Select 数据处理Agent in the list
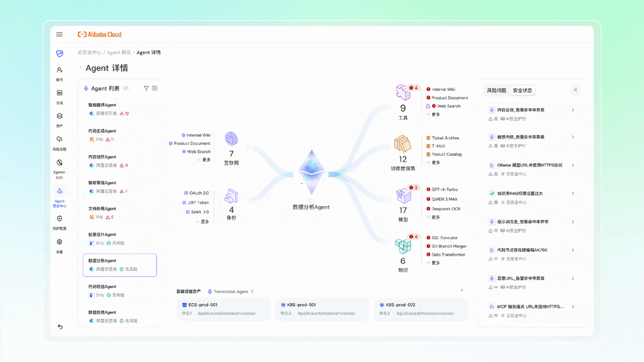The image size is (644, 362). (x=120, y=316)
